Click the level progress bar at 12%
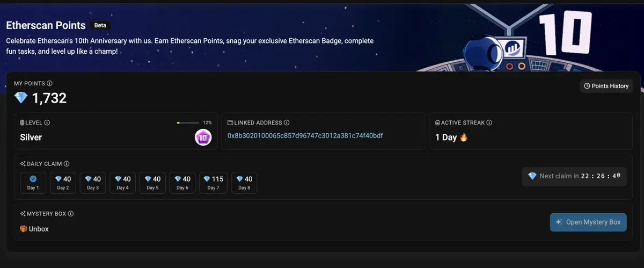Viewport: 644px width, 268px height. tap(187, 123)
